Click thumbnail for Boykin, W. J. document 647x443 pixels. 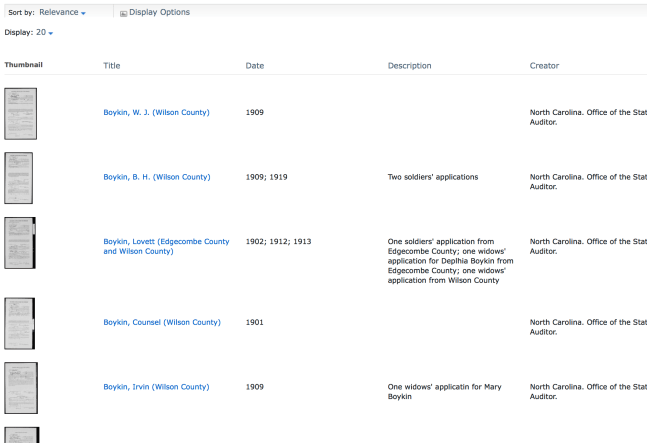pyautogui.click(x=20, y=113)
